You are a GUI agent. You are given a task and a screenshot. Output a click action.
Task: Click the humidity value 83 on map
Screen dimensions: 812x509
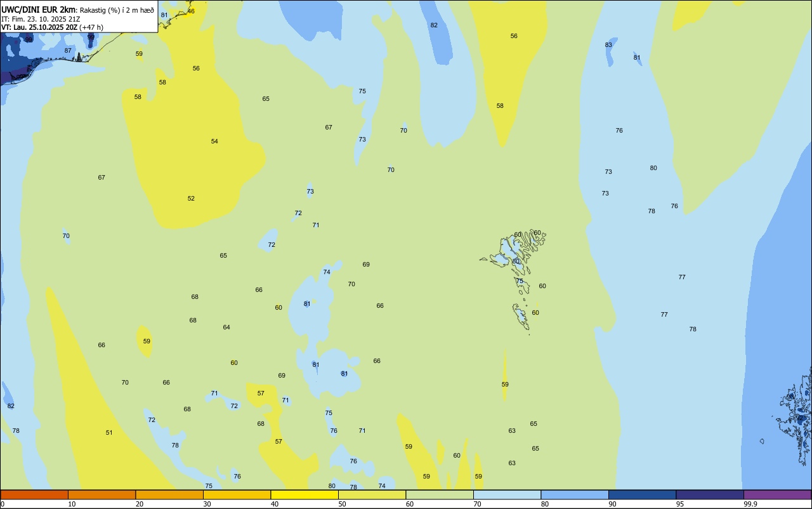tap(608, 45)
